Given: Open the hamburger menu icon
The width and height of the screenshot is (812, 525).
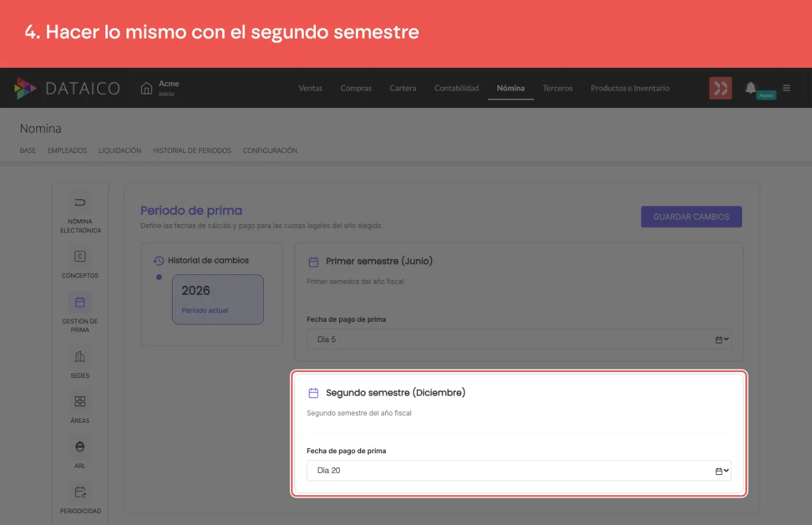Looking at the screenshot, I should pos(787,88).
